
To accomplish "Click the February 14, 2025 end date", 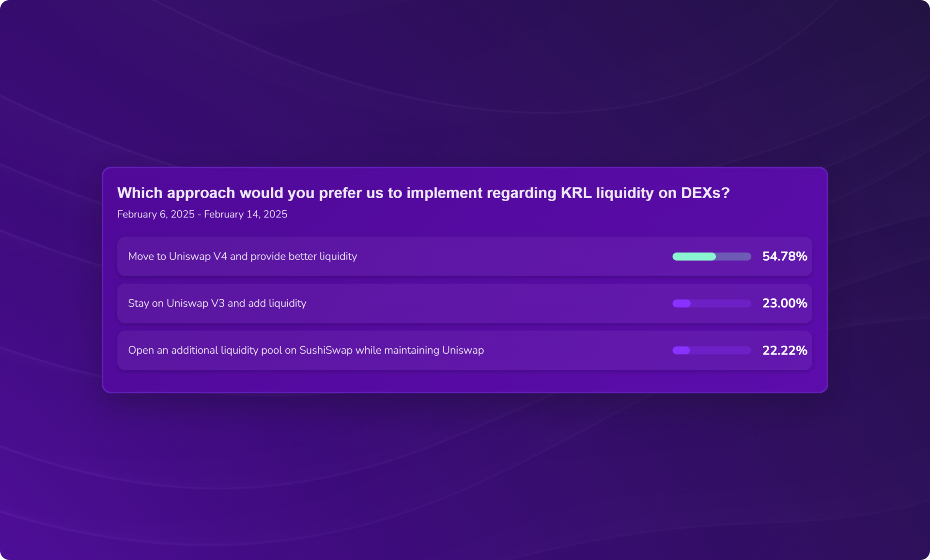I will (246, 214).
